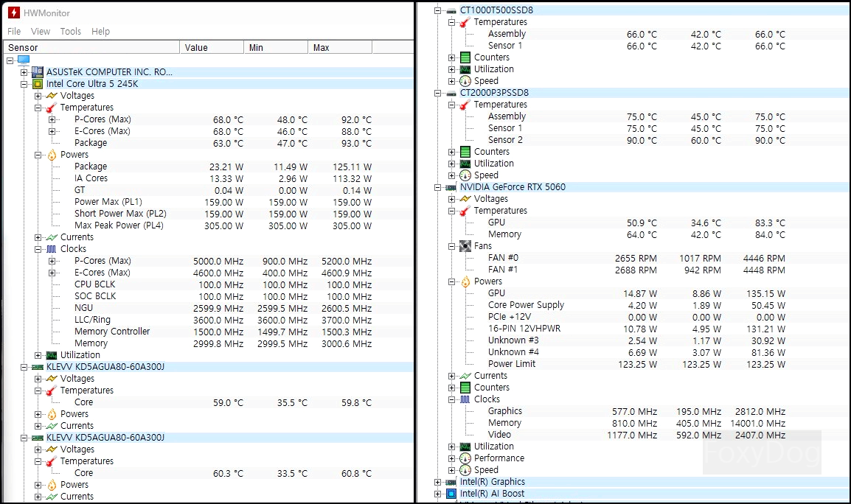The height and width of the screenshot is (504, 851).
Task: Click the RTX 5060 Powers flame icon
Action: [465, 281]
